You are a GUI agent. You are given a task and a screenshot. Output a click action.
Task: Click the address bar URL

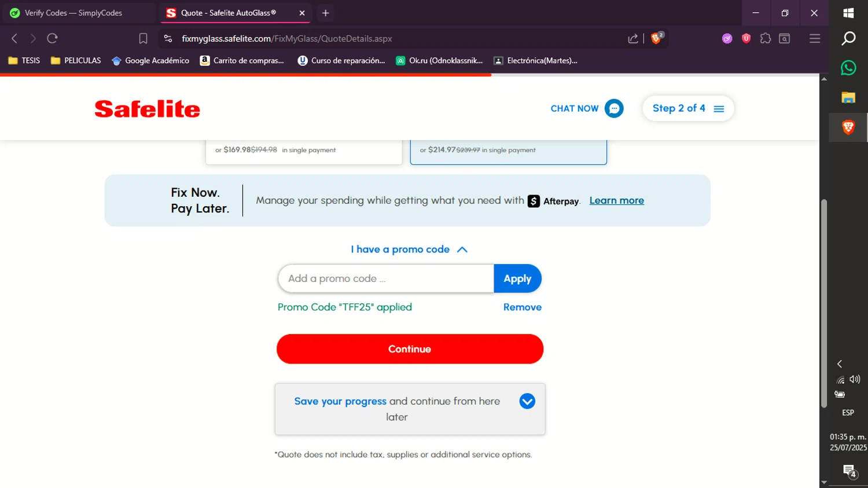tap(287, 39)
